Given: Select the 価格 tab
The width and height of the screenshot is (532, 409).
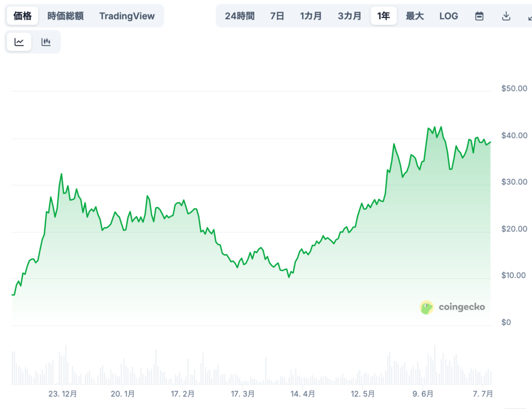Looking at the screenshot, I should 22,16.
